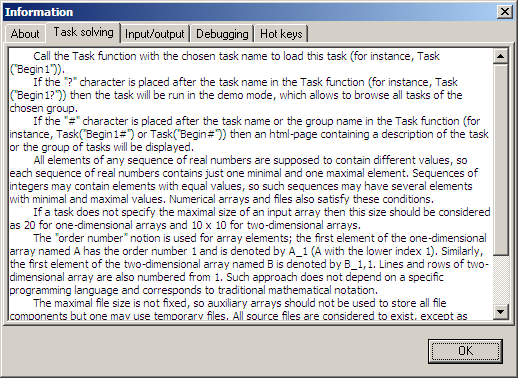Click the paragraph about the "#" character
518x378 pixels.
pyautogui.click(x=249, y=134)
